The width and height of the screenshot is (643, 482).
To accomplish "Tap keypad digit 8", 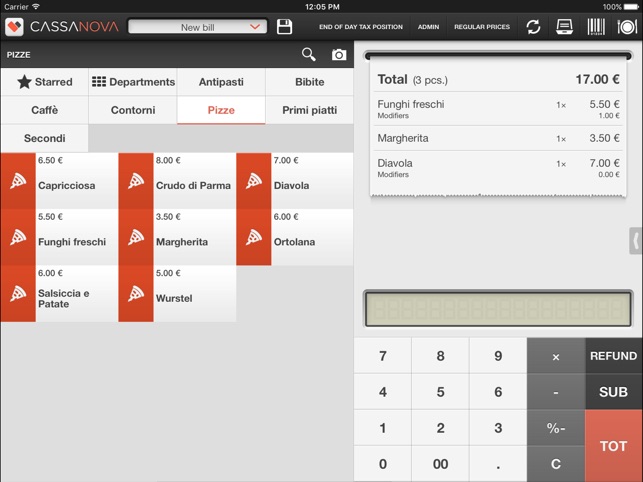I will coord(440,356).
